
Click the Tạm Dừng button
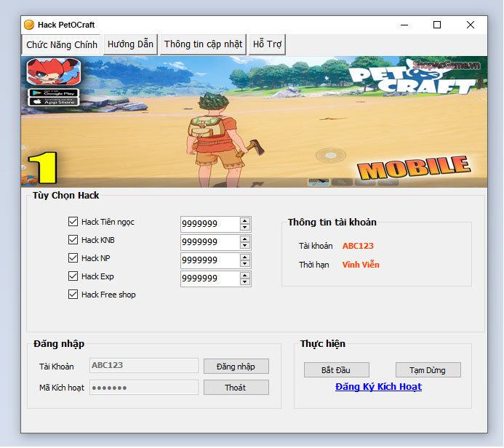428,370
